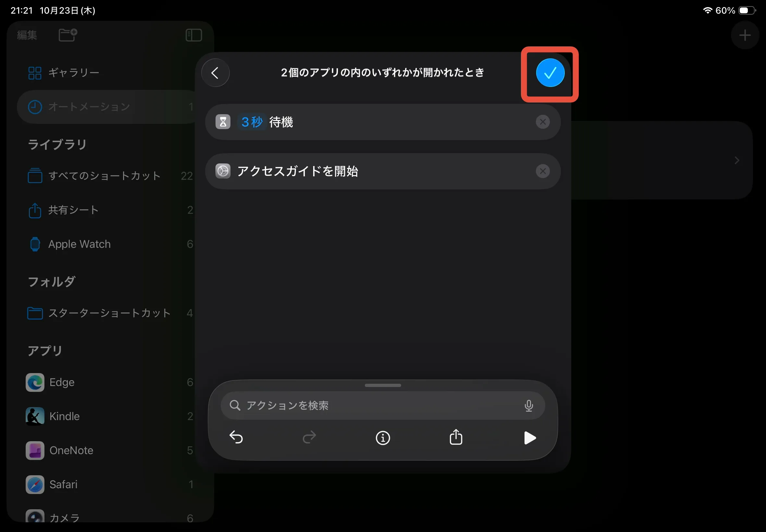
Task: Tap the undo arrow icon
Action: 236,437
